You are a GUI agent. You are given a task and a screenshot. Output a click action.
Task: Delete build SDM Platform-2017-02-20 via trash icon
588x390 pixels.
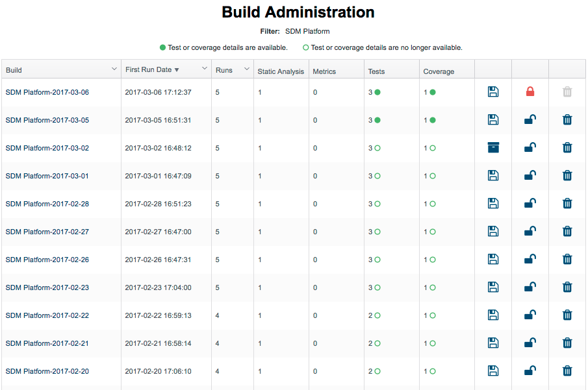tap(567, 371)
